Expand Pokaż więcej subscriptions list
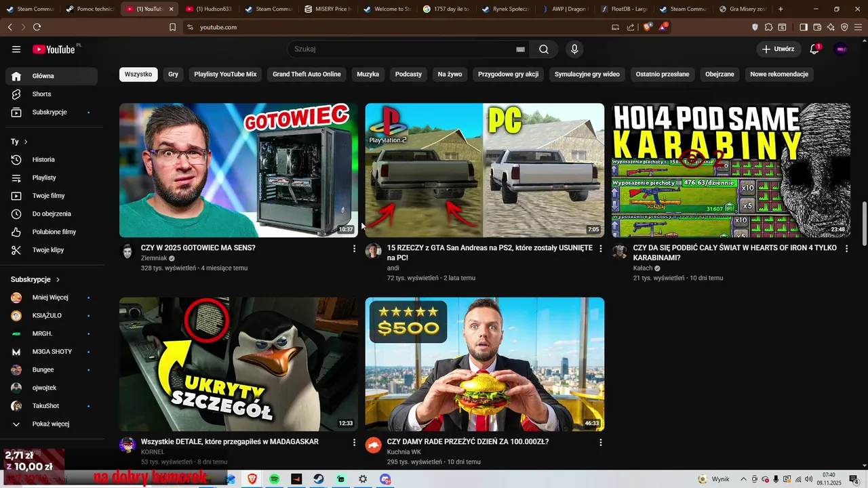The width and height of the screenshot is (868, 488). 52,424
